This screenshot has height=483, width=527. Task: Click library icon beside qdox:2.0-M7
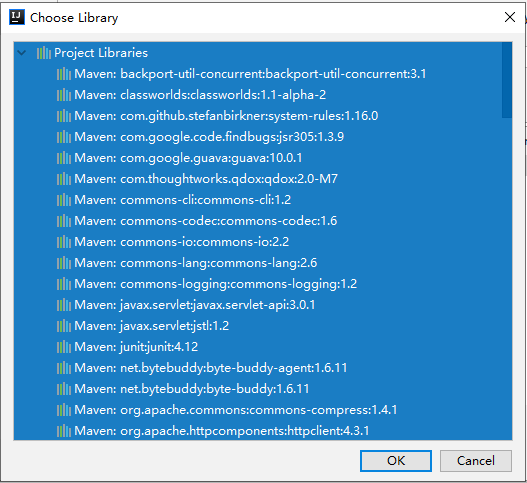pos(64,179)
